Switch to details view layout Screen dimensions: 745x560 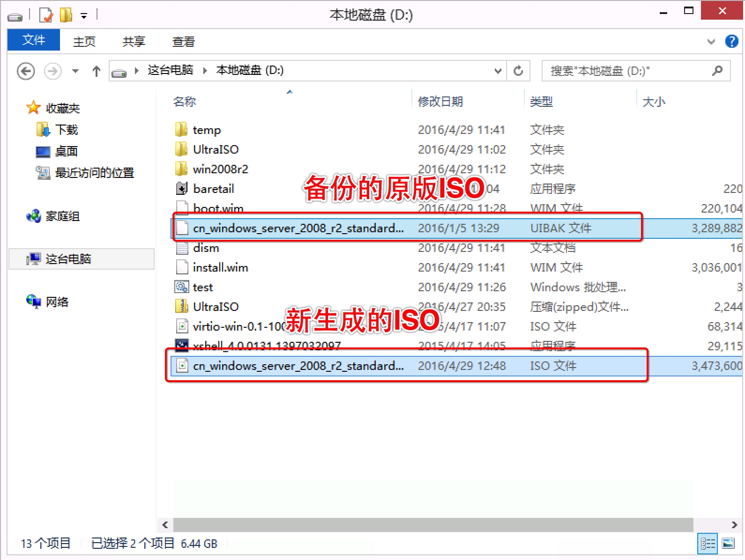coord(708,544)
